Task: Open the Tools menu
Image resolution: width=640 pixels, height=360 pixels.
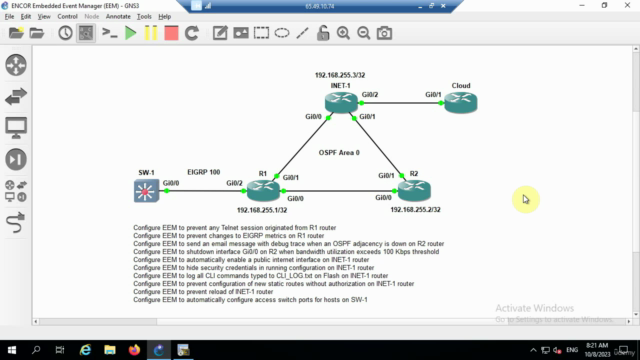Action: (x=144, y=16)
